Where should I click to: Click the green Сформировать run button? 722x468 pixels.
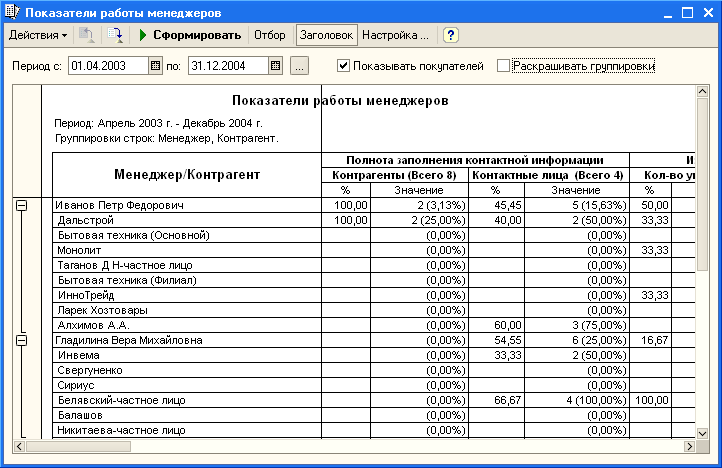pyautogui.click(x=190, y=35)
